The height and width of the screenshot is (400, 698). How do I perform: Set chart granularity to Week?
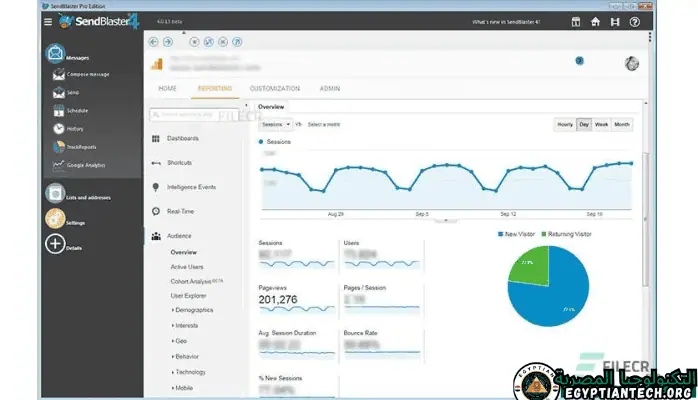pyautogui.click(x=601, y=124)
